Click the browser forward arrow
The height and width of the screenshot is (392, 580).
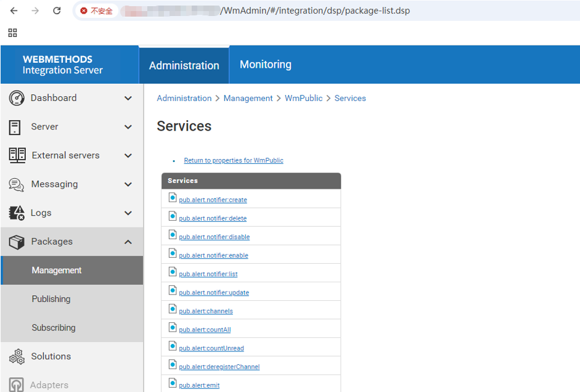pos(35,10)
